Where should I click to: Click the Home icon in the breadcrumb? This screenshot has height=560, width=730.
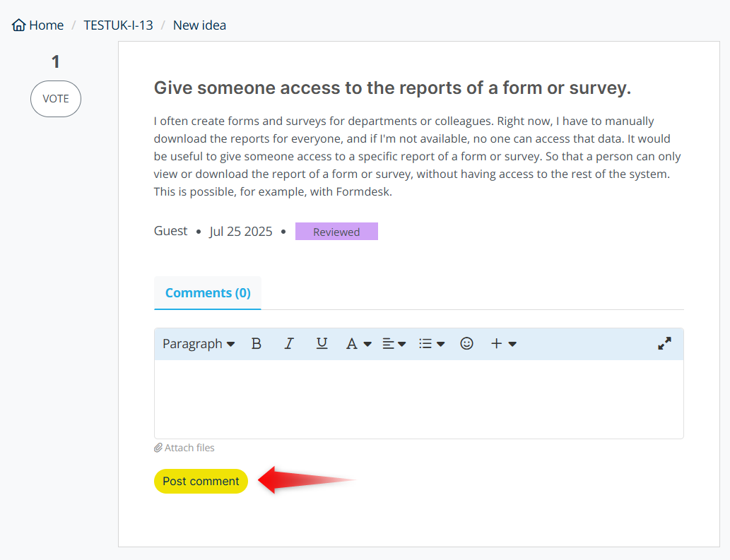point(19,25)
